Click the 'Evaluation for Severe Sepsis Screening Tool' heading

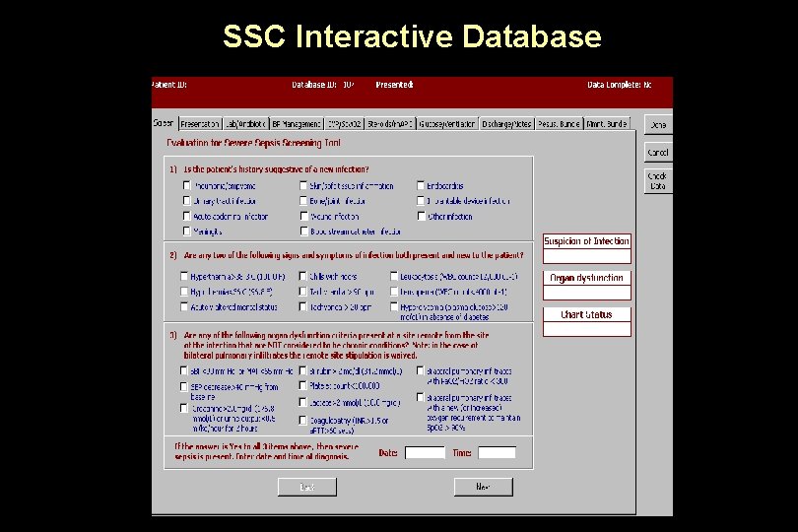pyautogui.click(x=253, y=143)
